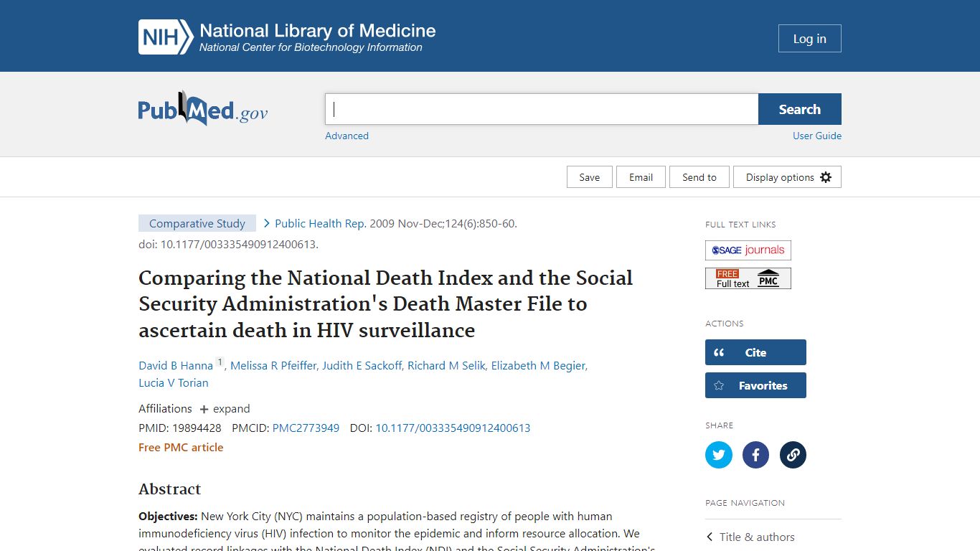
Task: Open author Elizabeth M Begier
Action: tap(538, 365)
